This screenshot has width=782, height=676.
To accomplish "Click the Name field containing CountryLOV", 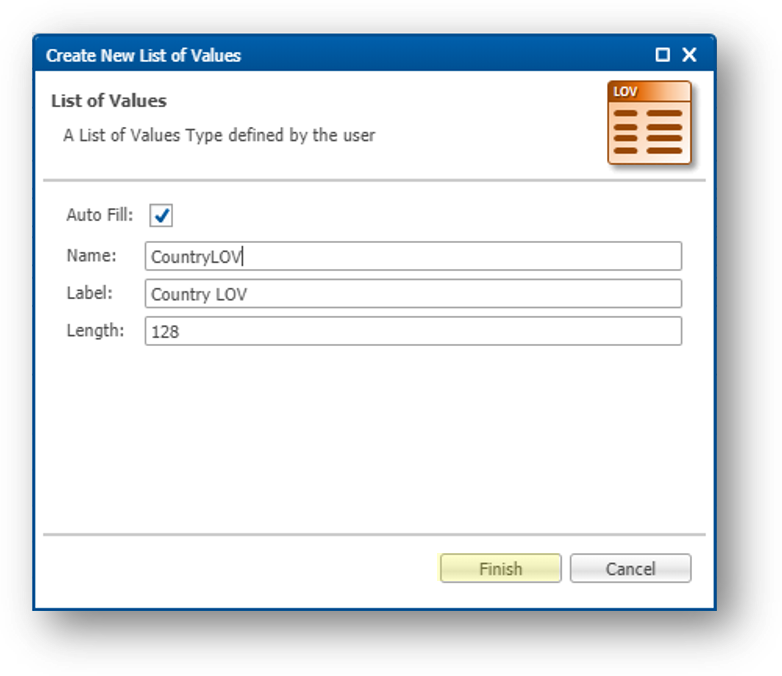I will point(413,256).
